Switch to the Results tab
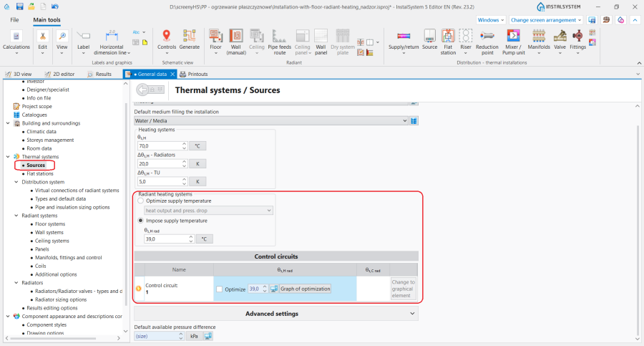Image resolution: width=644 pixels, height=346 pixels. point(99,74)
